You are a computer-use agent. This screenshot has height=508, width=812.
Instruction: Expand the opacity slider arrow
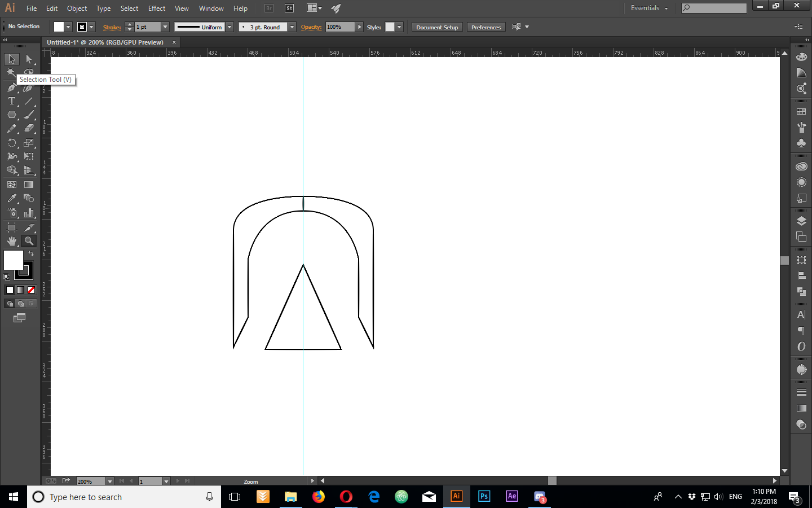tap(359, 27)
